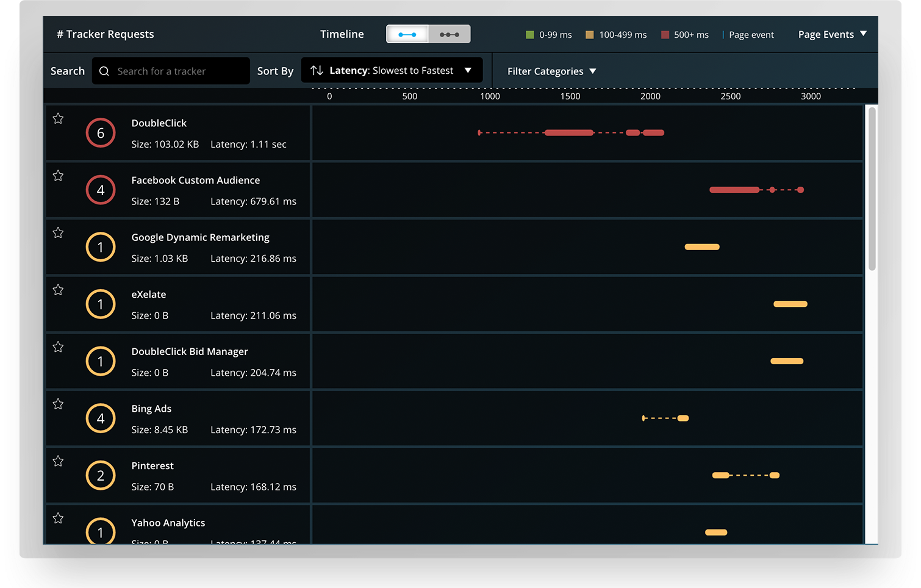Click the Timeline label

[x=342, y=34]
